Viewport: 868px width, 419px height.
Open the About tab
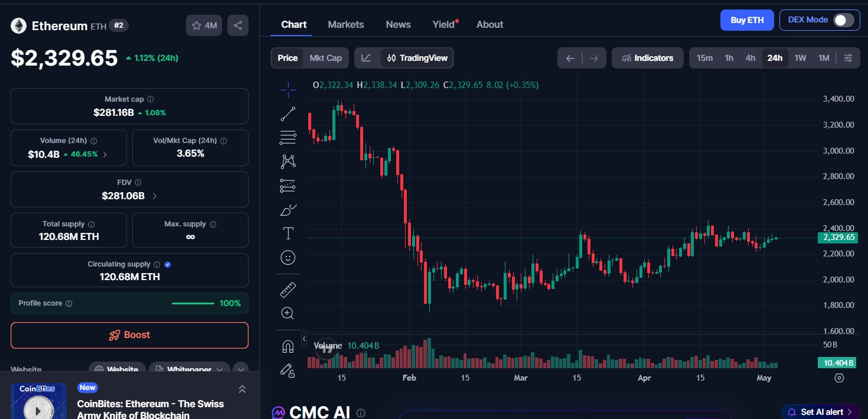coord(490,24)
